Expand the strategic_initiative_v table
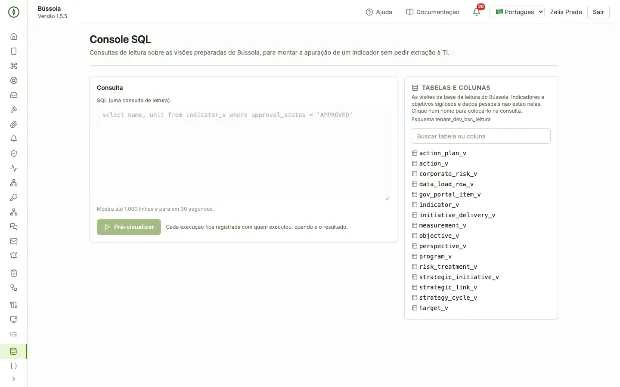This screenshot has width=620, height=387. click(x=456, y=277)
